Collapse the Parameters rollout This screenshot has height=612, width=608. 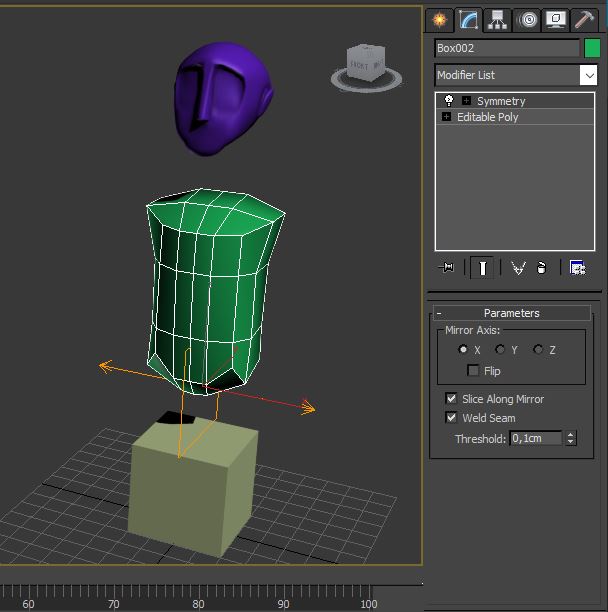440,313
